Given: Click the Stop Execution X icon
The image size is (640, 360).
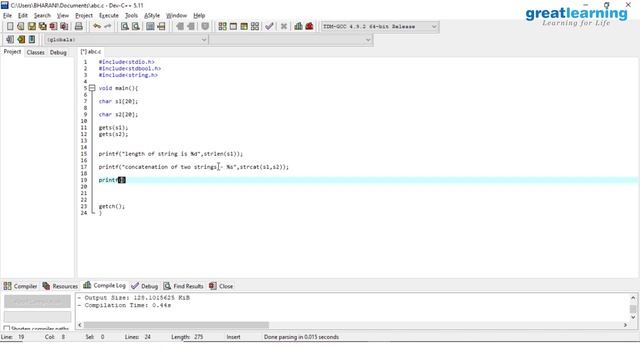Looking at the screenshot, I should pos(284,27).
